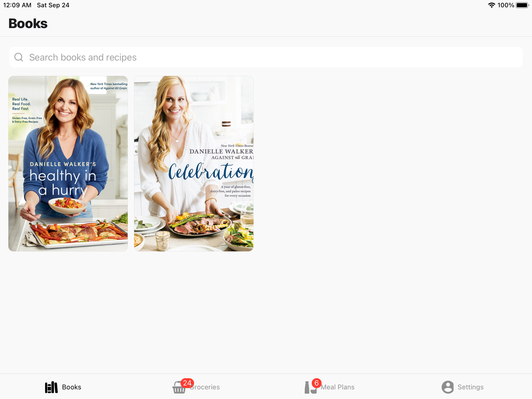Check the Wi-Fi status icon
Screen dimensions: 532x399
491,5
